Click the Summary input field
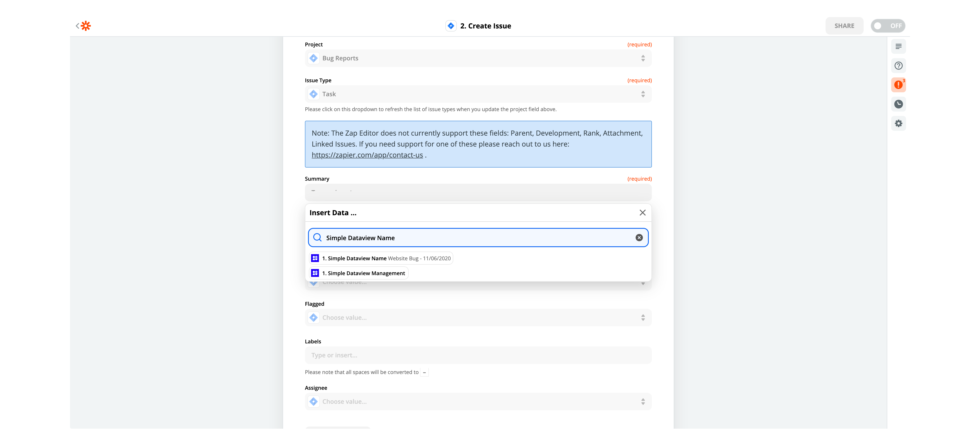This screenshot has width=980, height=444. tap(478, 192)
